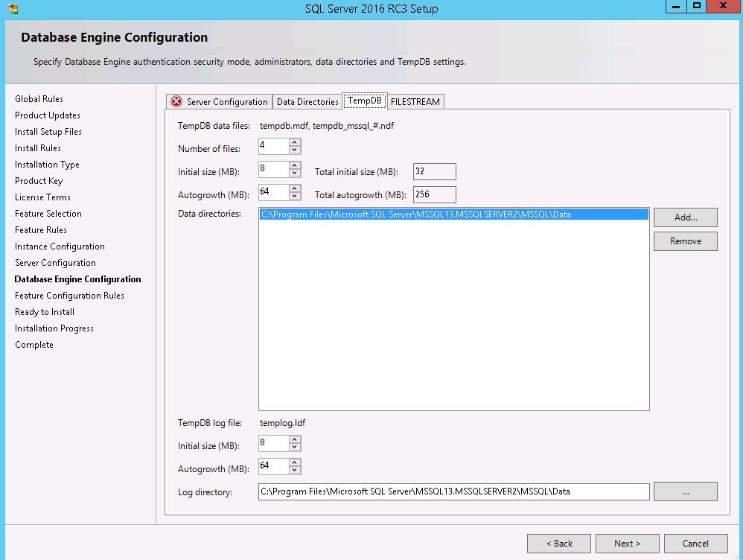Screen dimensions: 743x560
Task: Click the Total autogrowth box showing 256
Action: [x=435, y=194]
